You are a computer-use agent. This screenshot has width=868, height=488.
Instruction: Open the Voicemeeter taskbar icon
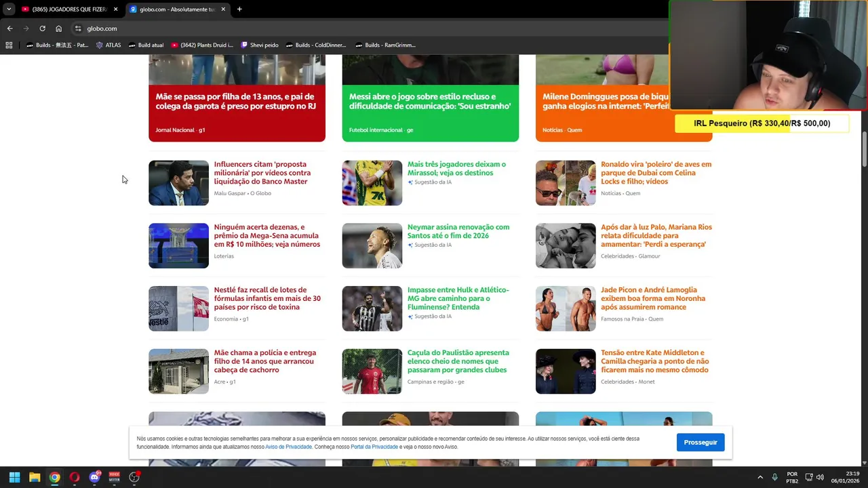[114, 477]
